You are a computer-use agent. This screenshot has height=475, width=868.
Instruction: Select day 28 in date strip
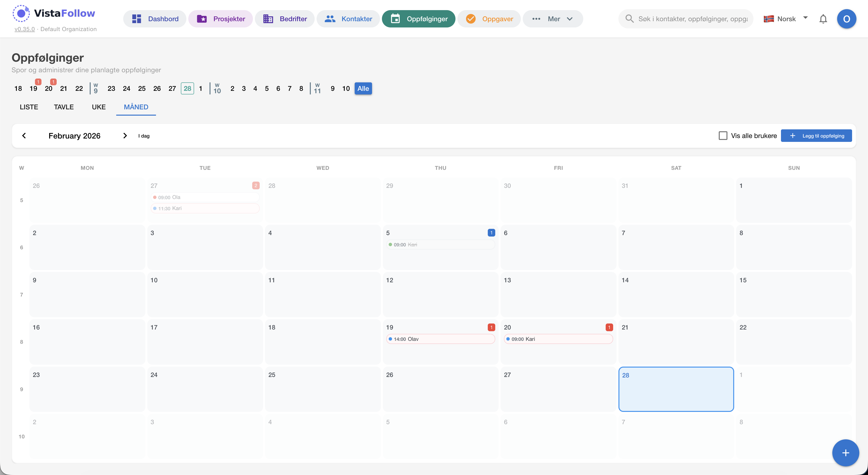point(187,89)
